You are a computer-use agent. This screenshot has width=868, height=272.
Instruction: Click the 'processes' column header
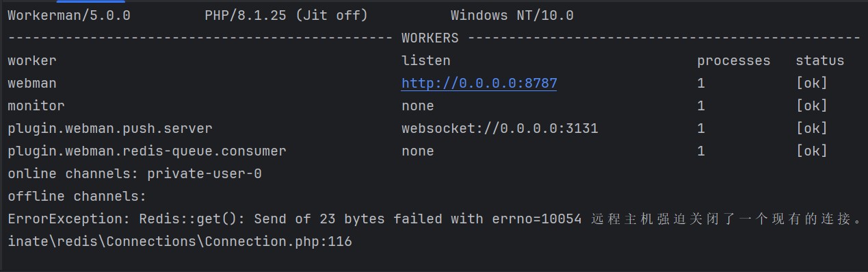point(734,61)
